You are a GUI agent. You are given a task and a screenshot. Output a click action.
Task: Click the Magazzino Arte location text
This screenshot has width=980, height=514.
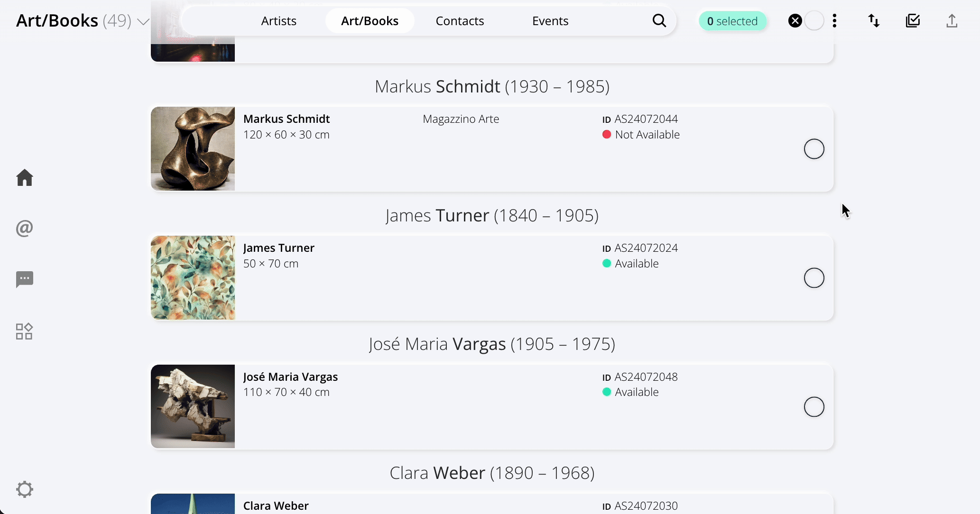[461, 119]
